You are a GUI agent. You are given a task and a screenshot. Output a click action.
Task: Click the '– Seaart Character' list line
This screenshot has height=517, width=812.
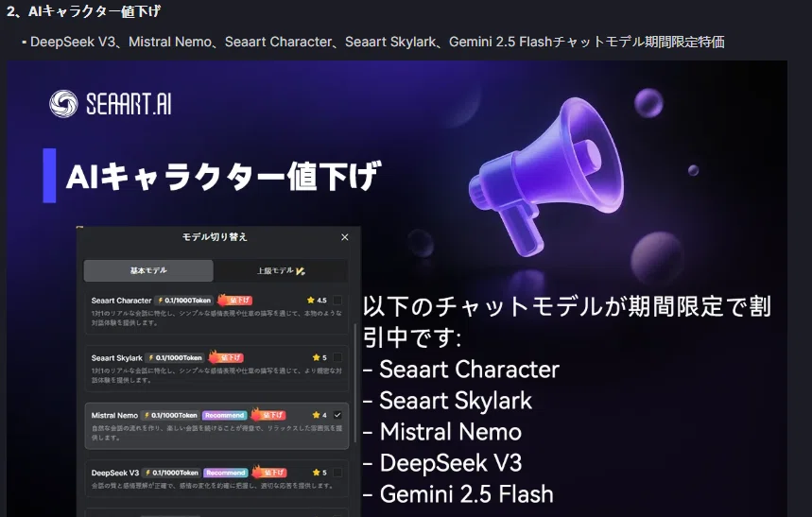click(461, 370)
